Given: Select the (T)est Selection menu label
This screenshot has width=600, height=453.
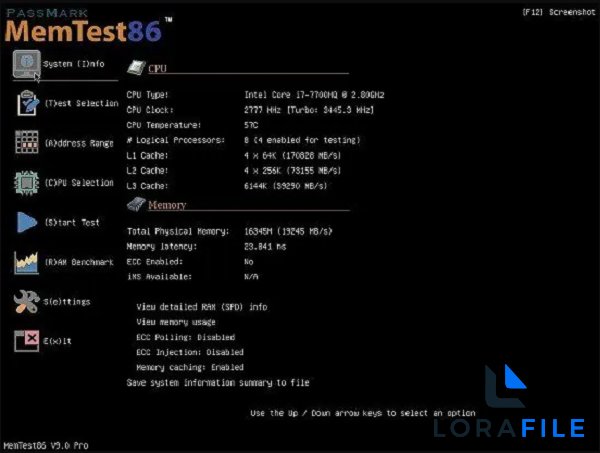Looking at the screenshot, I should [x=82, y=103].
